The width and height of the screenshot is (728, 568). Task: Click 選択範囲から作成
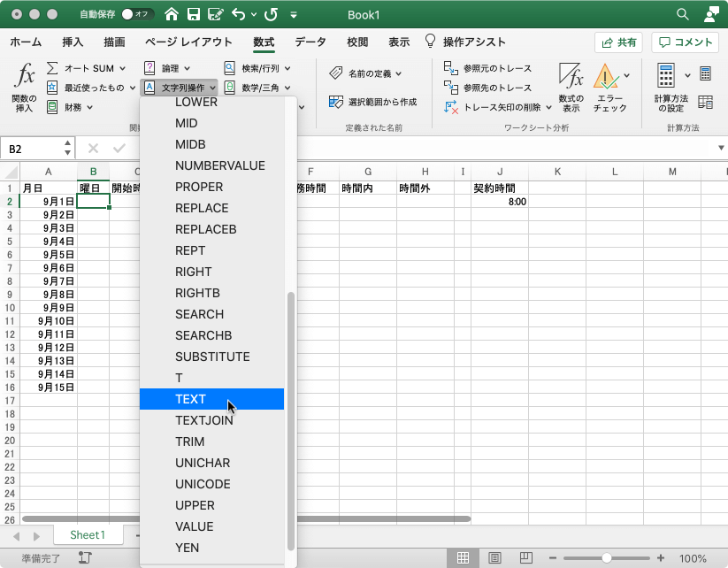372,102
